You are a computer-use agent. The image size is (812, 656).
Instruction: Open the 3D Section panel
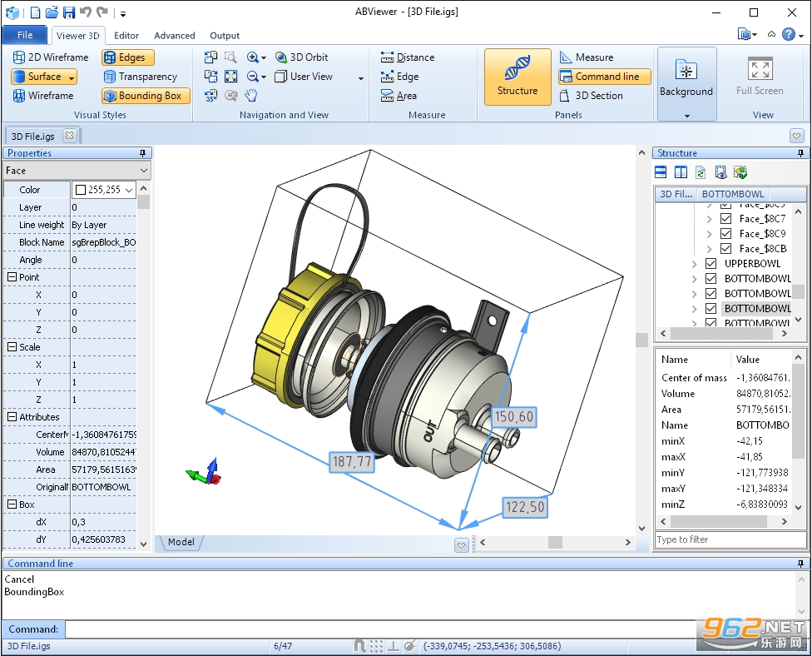click(x=592, y=96)
